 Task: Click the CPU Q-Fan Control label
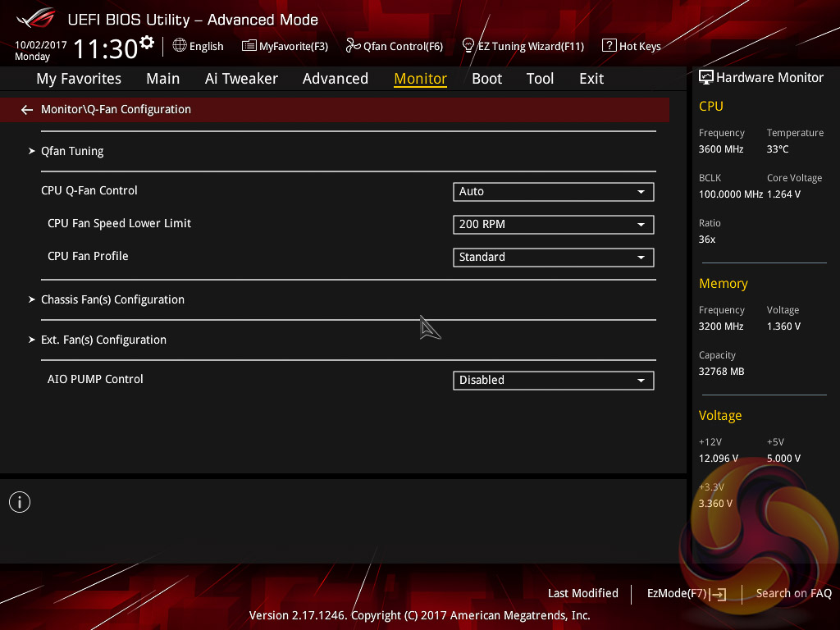point(89,190)
